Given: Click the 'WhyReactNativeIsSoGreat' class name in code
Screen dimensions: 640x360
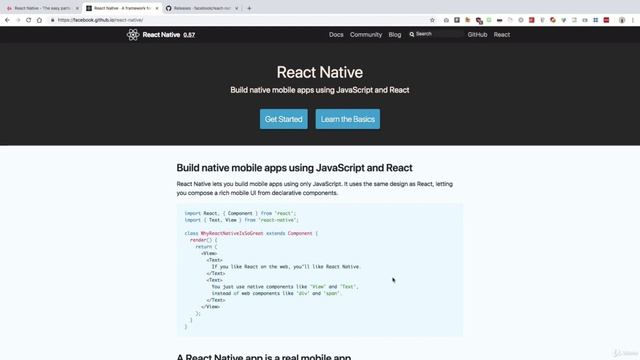Looking at the screenshot, I should point(232,233).
